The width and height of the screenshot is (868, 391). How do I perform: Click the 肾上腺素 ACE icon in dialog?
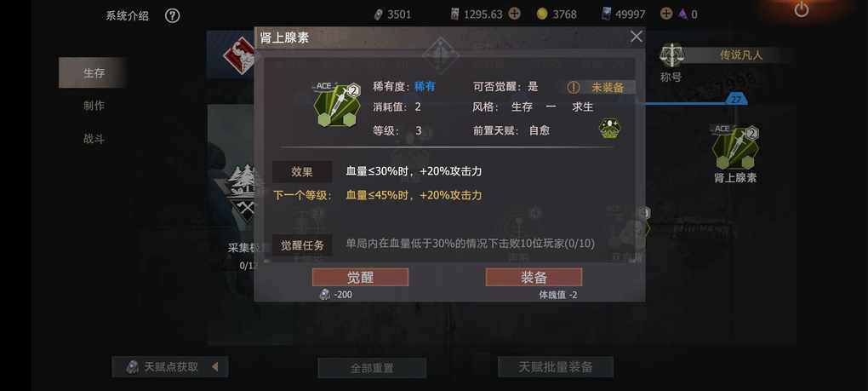pos(337,105)
